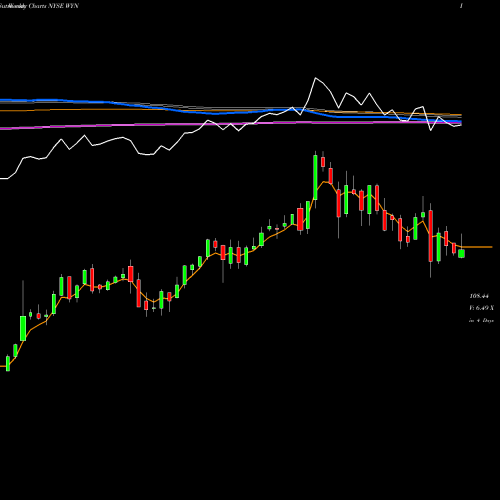Click the 'in 4 Days' label

tap(481, 320)
